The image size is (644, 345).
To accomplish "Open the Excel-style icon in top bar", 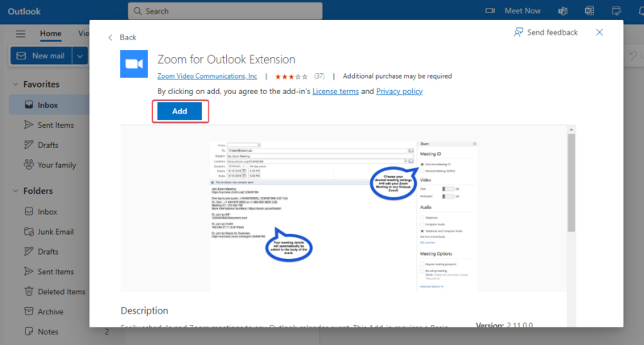I will coord(589,11).
